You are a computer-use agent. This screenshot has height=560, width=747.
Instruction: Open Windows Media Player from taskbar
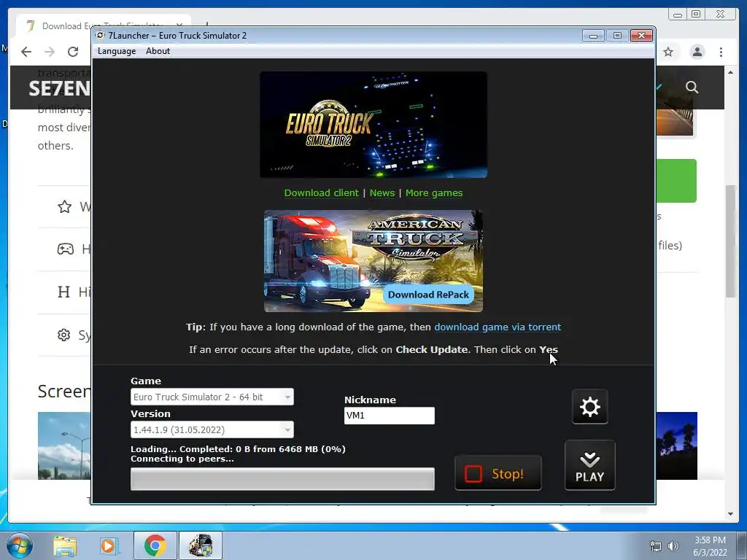[108, 545]
